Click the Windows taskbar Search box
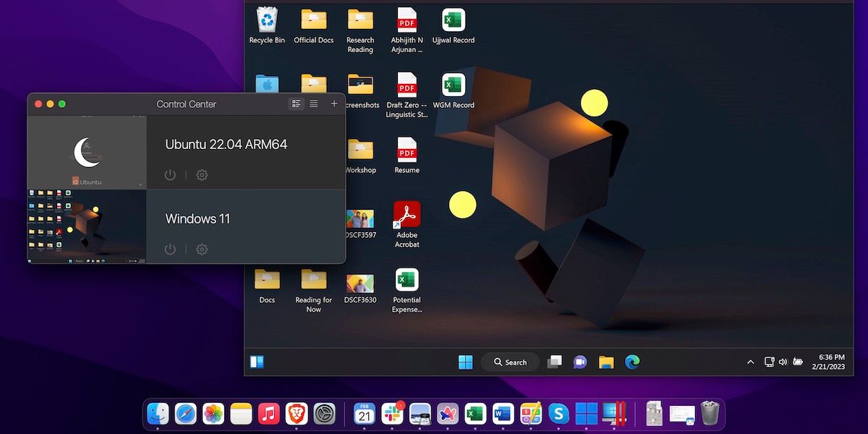The image size is (868, 434). tap(510, 362)
